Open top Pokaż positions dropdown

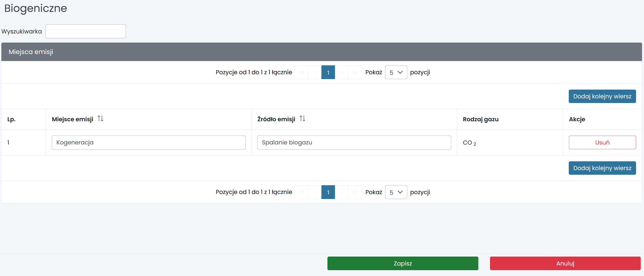coord(396,72)
